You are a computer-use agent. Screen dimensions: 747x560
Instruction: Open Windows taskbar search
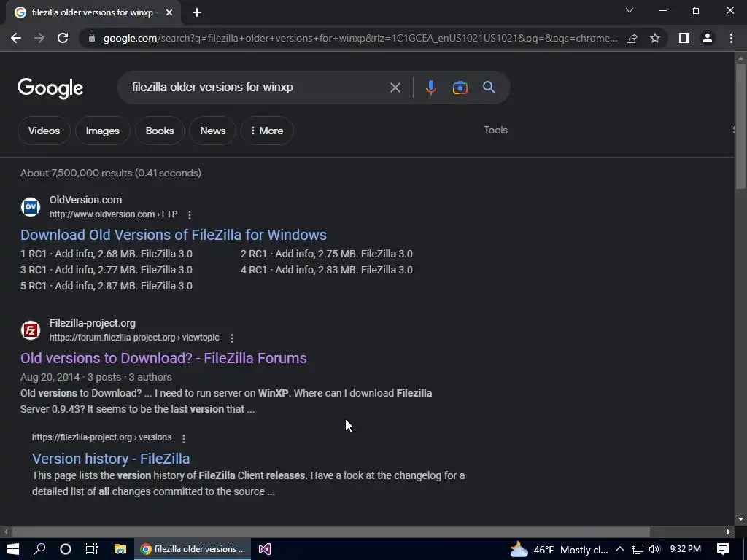(x=39, y=549)
